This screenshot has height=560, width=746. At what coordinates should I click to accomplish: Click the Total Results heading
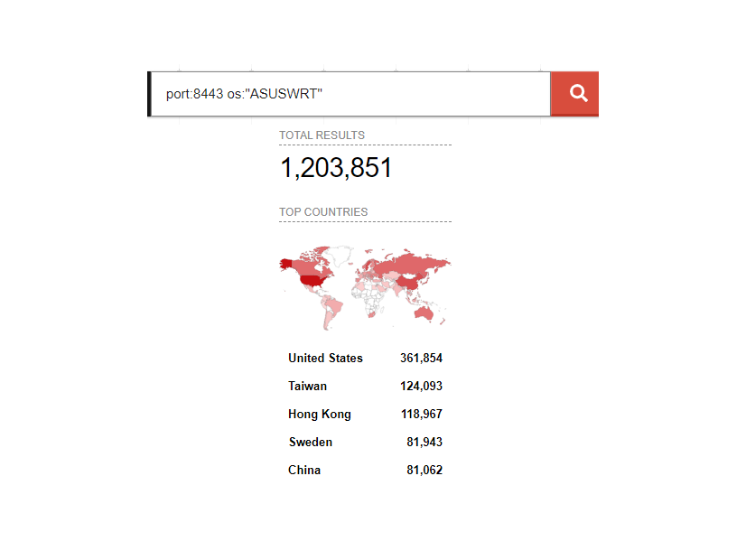tap(322, 135)
